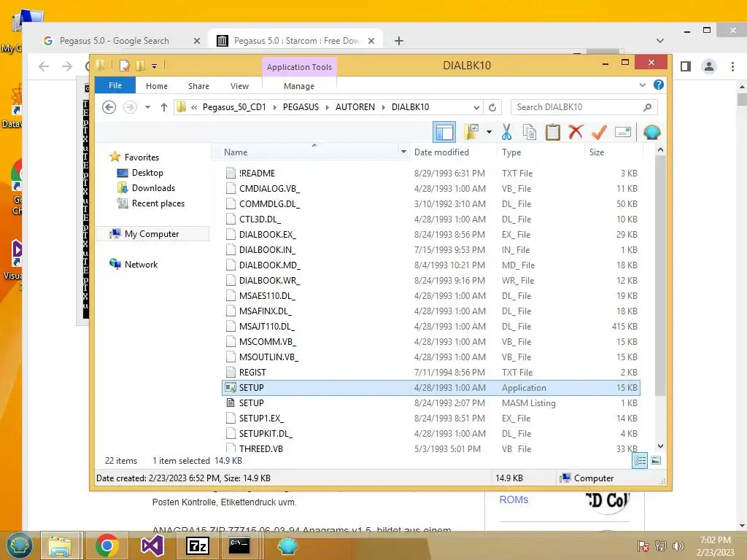Open Chrome three-dot menu
The width and height of the screenshot is (747, 560).
(732, 66)
